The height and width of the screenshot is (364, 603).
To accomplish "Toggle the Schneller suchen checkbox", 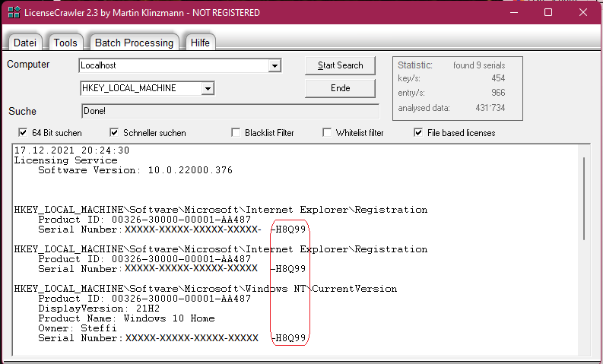I will (114, 133).
